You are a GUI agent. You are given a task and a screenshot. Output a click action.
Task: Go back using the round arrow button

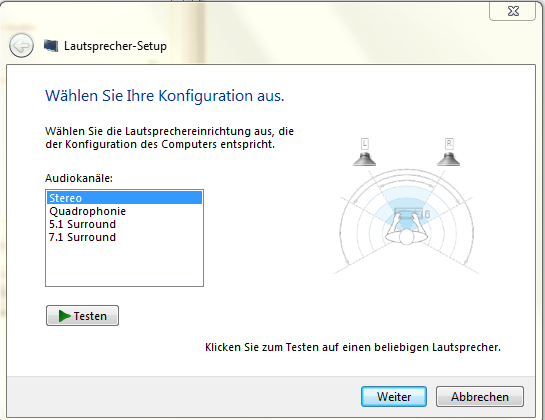pos(21,46)
